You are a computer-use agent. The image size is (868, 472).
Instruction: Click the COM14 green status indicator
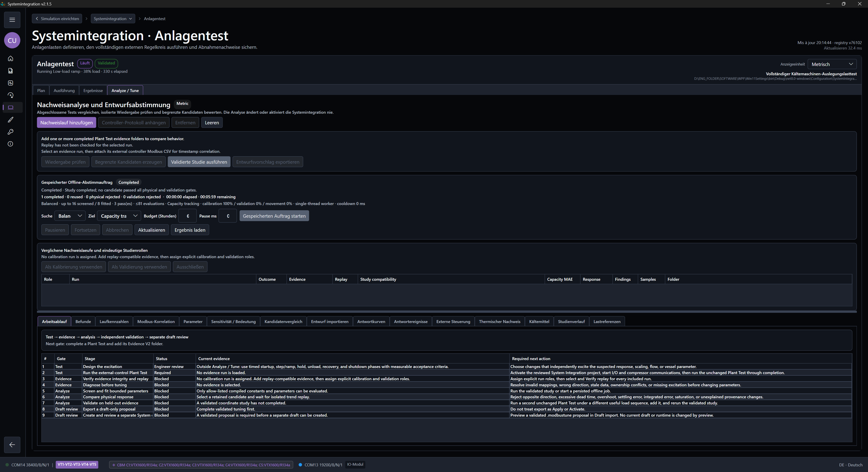point(7,465)
